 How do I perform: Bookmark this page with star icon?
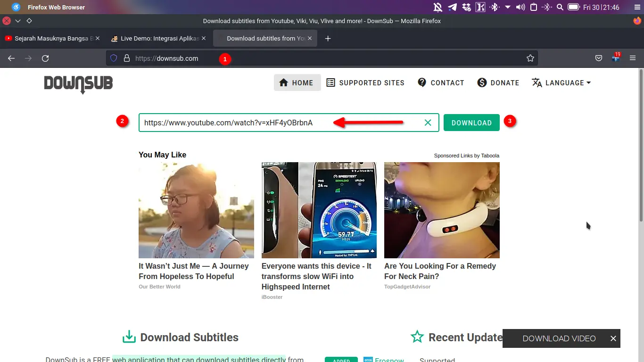point(530,58)
